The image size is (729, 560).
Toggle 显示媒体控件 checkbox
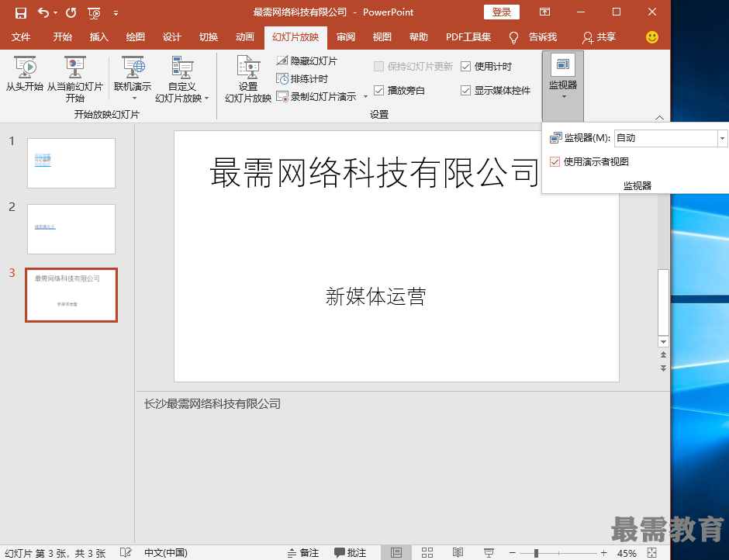tap(466, 90)
